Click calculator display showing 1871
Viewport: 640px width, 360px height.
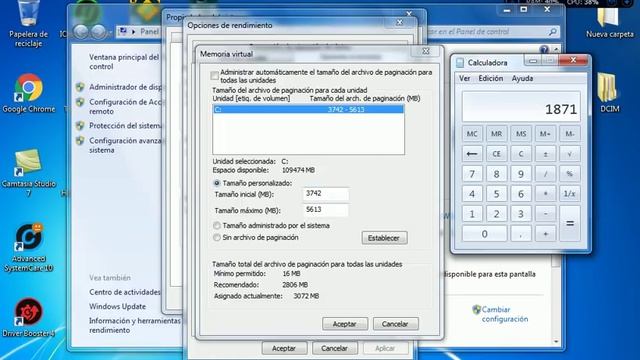pos(521,107)
